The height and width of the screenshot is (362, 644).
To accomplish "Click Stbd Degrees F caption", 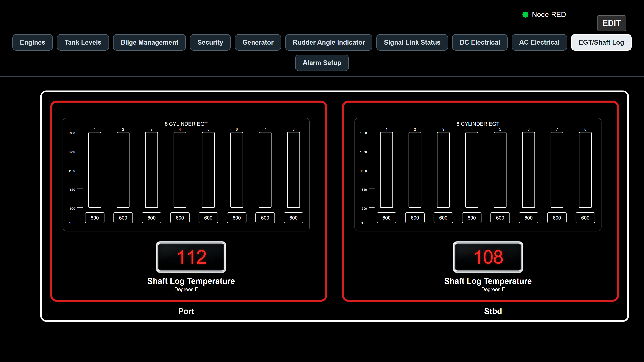I will click(x=493, y=290).
